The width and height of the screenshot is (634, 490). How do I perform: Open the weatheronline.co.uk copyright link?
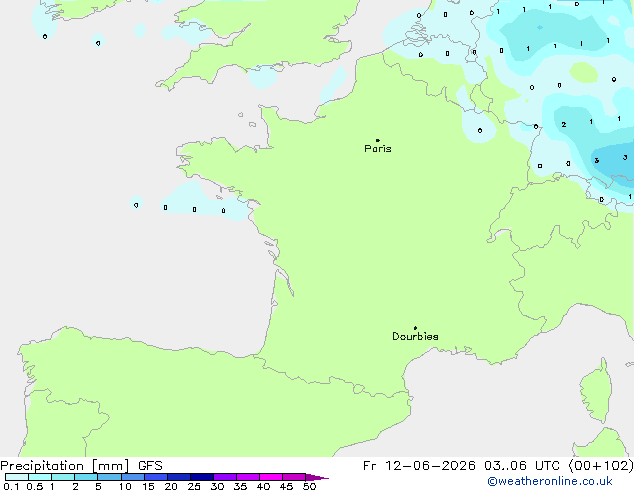pyautogui.click(x=550, y=481)
